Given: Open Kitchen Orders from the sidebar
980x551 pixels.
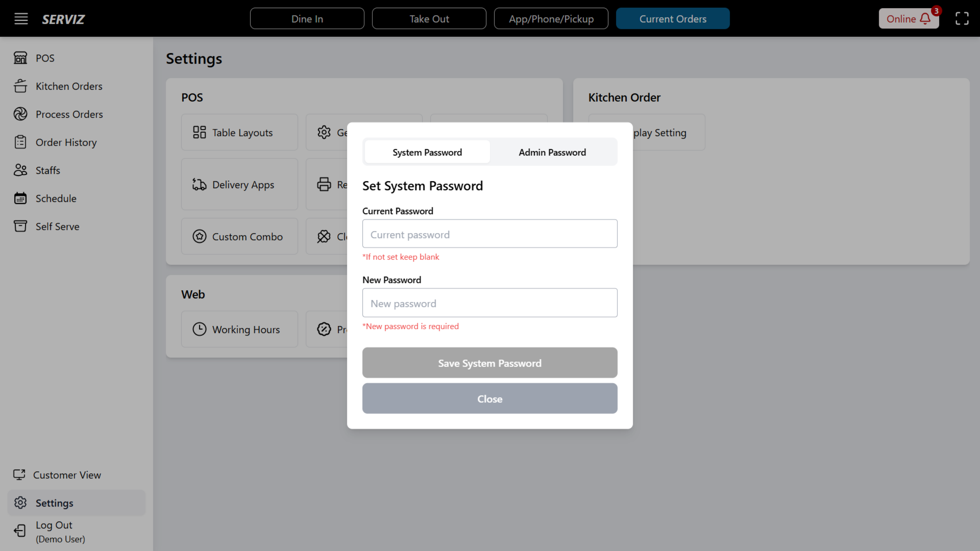Looking at the screenshot, I should [x=69, y=86].
